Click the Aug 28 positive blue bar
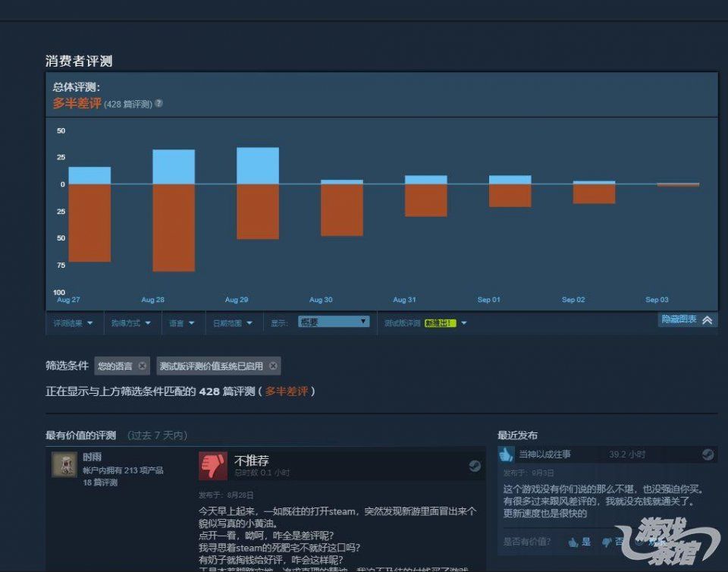This screenshot has width=728, height=572. (x=174, y=167)
